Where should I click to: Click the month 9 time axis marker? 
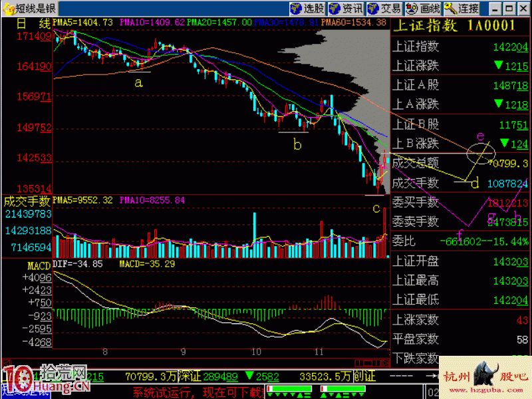184,352
